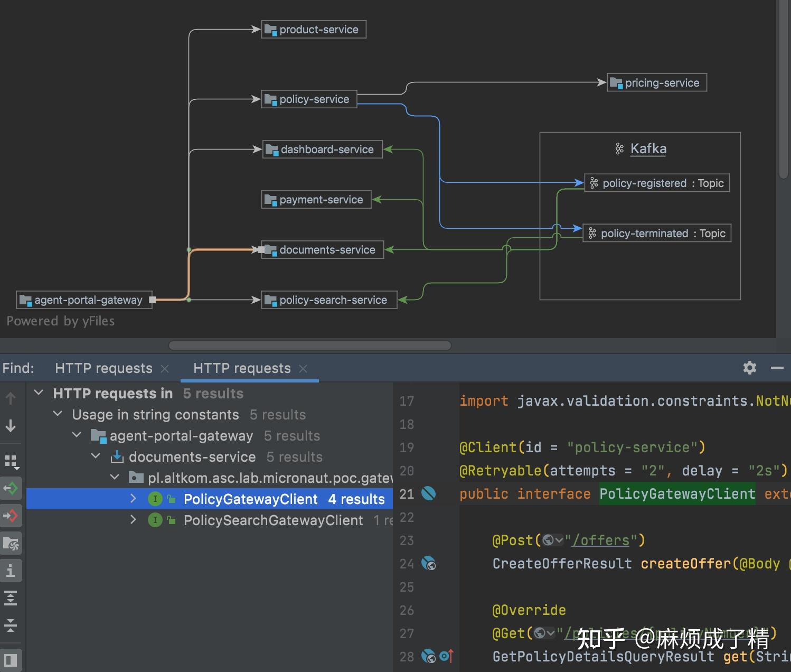Click the red export results icon
Screen dimensions: 791x672
pyautogui.click(x=12, y=516)
